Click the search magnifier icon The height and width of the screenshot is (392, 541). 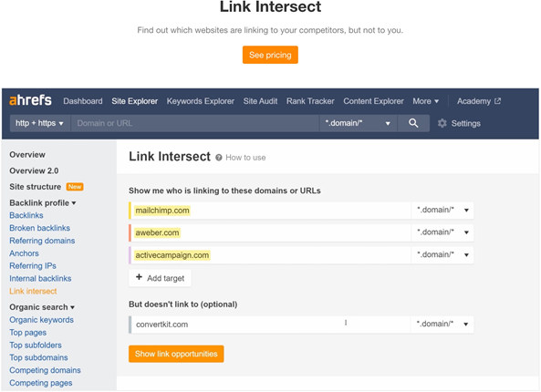click(413, 123)
